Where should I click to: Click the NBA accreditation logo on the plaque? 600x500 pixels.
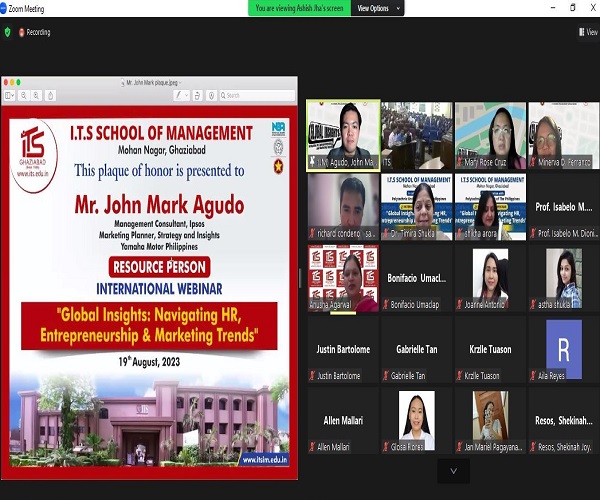tap(278, 129)
